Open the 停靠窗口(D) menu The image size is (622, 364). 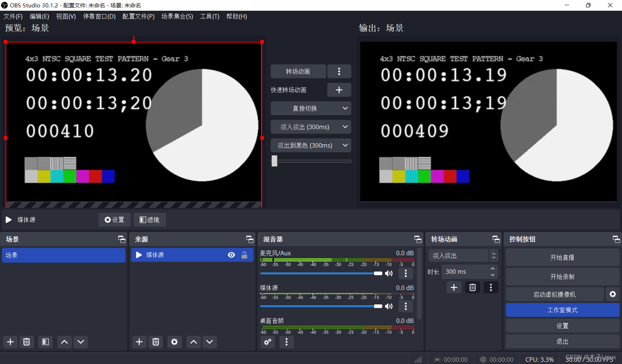click(x=99, y=16)
